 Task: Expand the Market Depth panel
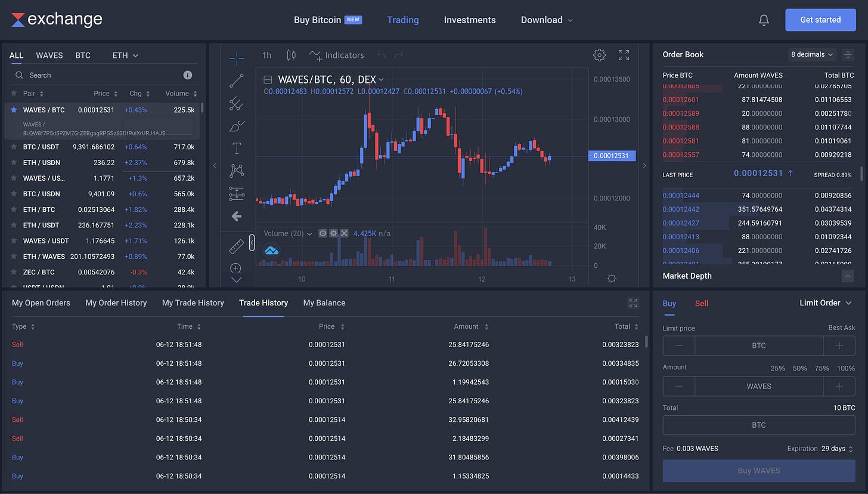848,276
